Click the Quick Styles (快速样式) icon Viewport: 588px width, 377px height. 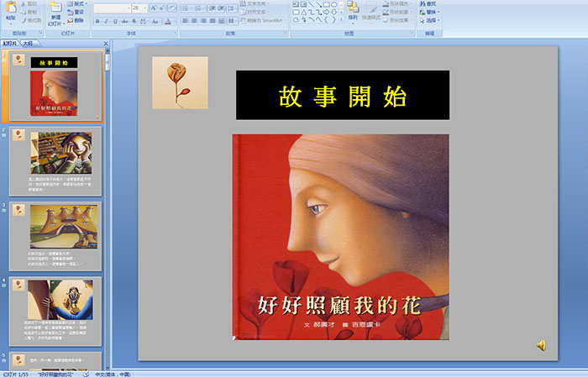pos(371,8)
